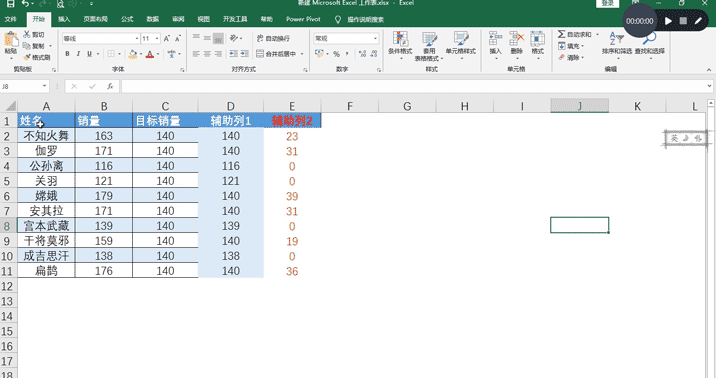Open the font name dropdown

pos(137,38)
